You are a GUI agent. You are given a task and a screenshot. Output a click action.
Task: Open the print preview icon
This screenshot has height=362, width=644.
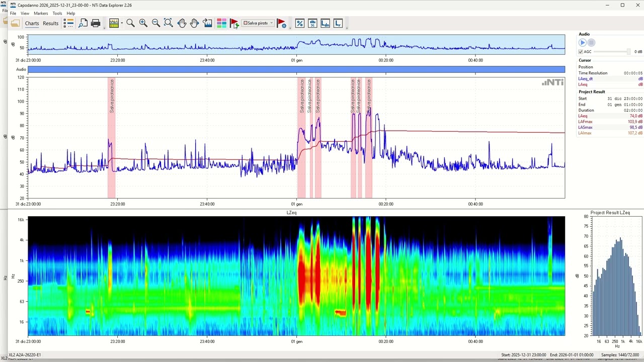click(x=83, y=23)
